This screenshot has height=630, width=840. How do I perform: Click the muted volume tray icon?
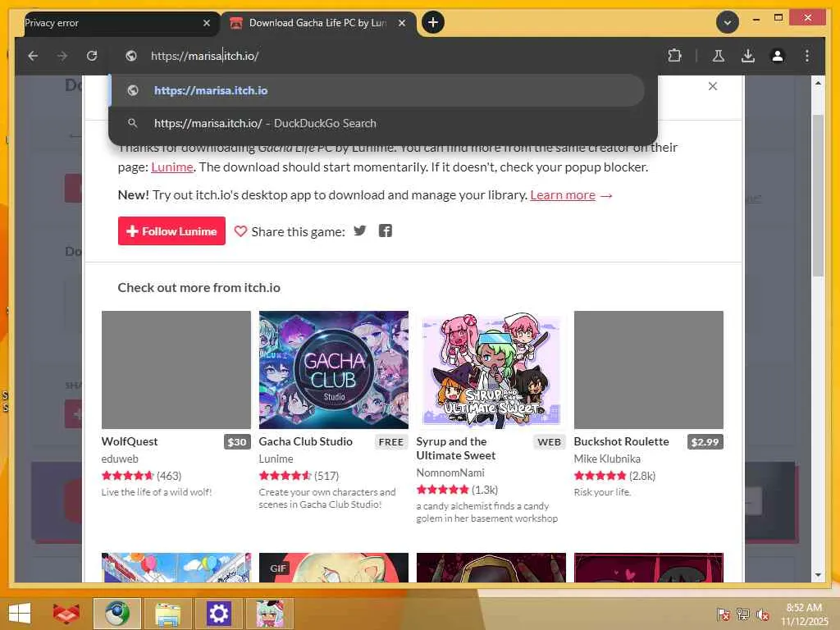tap(763, 614)
